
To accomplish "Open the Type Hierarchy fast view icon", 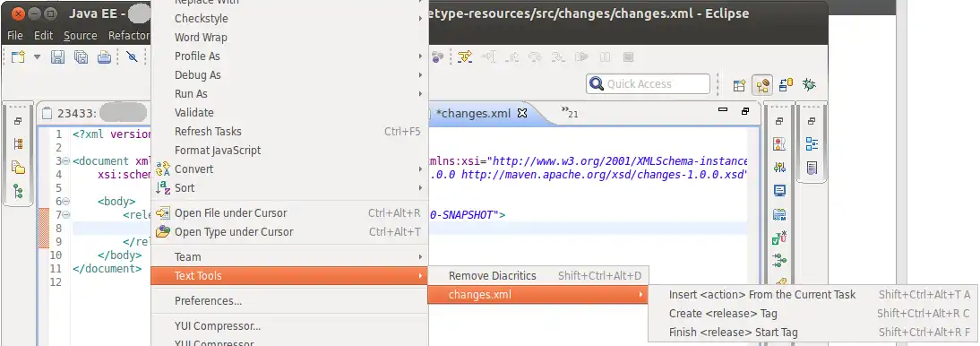I will click(18, 144).
